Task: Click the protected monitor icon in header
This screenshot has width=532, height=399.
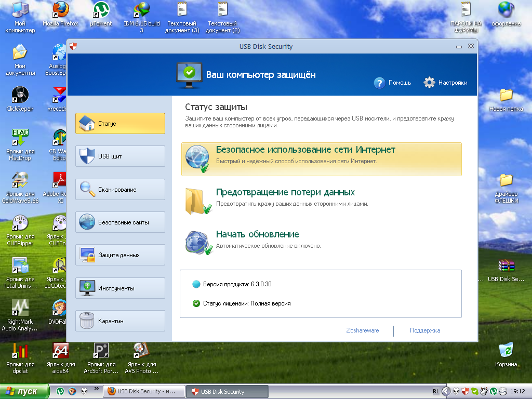Action: pos(189,75)
